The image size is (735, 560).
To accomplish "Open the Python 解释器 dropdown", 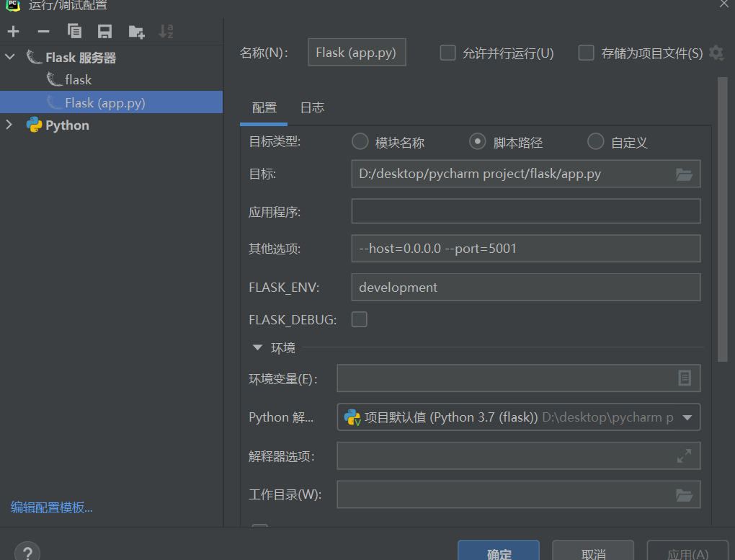I will pyautogui.click(x=688, y=417).
